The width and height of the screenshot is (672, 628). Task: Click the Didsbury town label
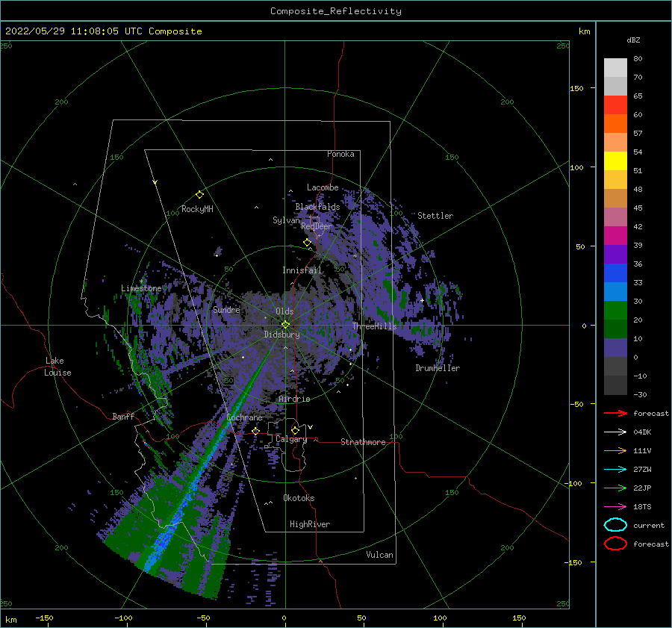pos(282,335)
